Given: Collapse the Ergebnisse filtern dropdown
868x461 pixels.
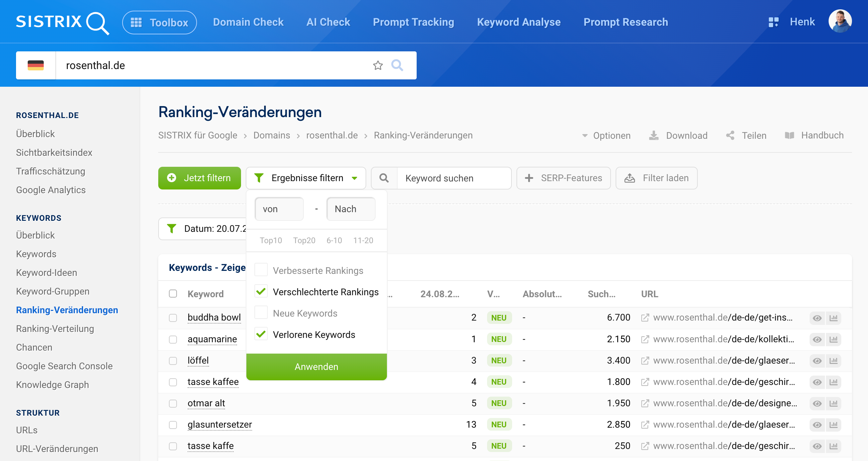Looking at the screenshot, I should click(x=306, y=178).
